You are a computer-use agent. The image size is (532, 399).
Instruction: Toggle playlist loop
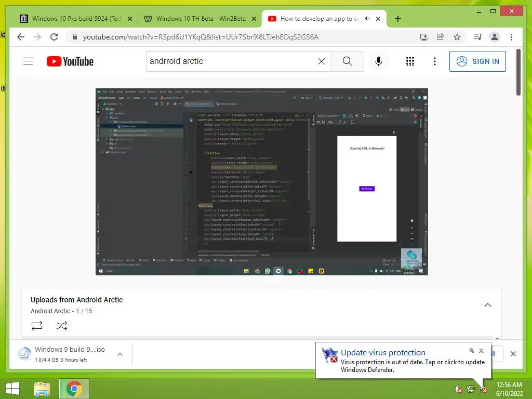[37, 326]
